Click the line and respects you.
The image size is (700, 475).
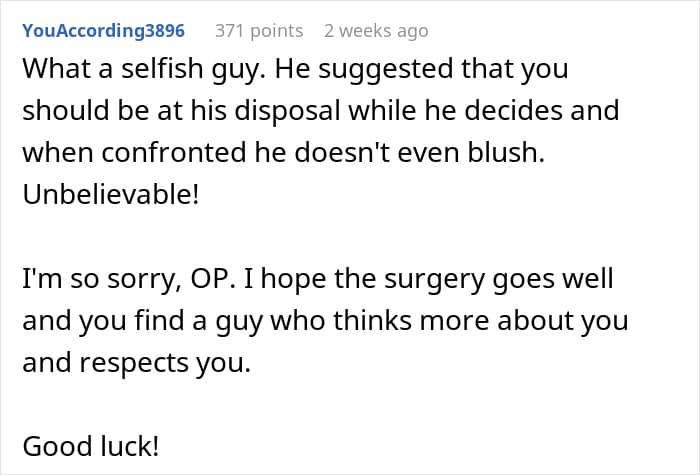137,363
